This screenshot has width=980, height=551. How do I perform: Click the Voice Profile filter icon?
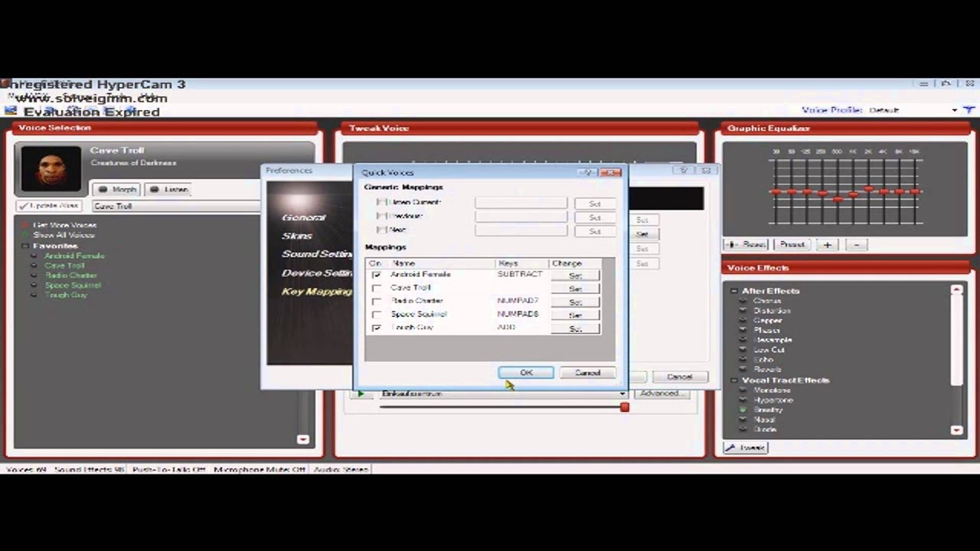pos(969,110)
